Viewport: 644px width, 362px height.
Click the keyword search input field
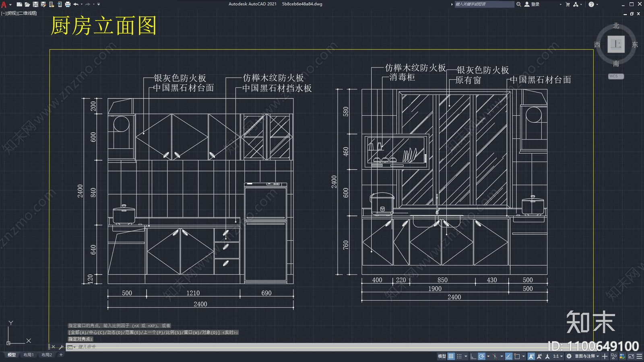[x=484, y=4]
